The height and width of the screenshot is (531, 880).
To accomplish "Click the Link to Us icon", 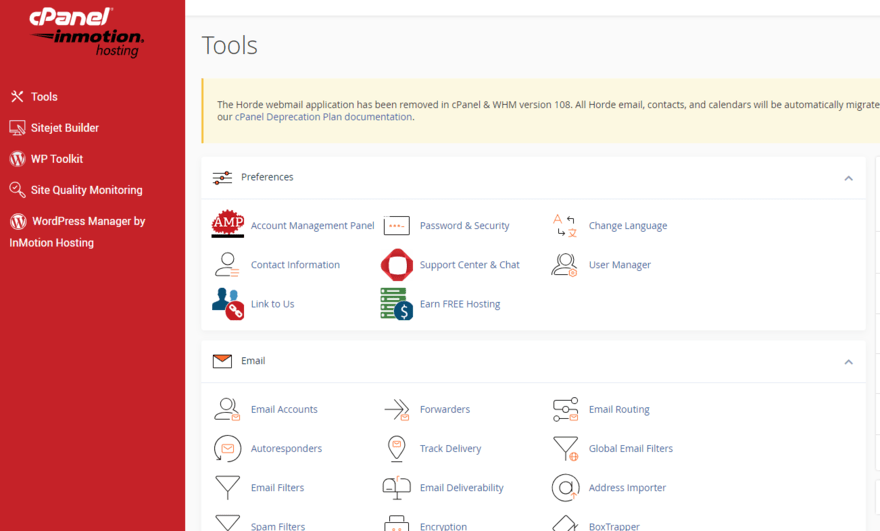I will pyautogui.click(x=228, y=304).
